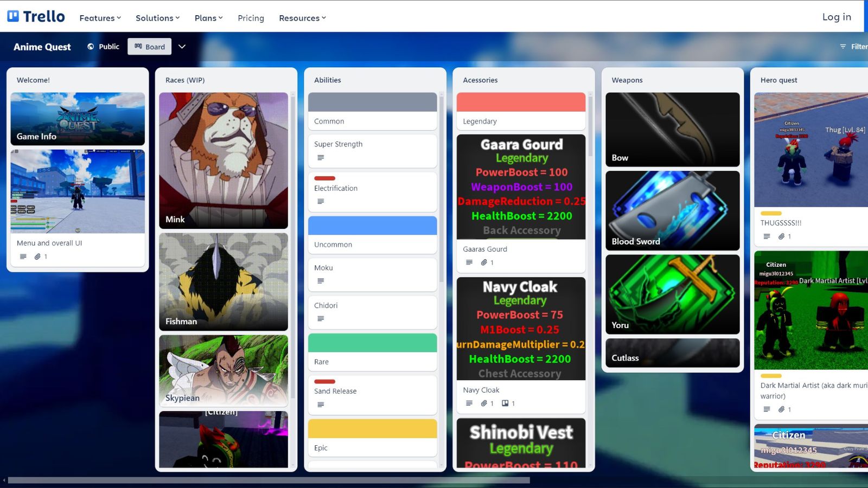
Task: Click red label on Electrification card
Action: tap(324, 178)
